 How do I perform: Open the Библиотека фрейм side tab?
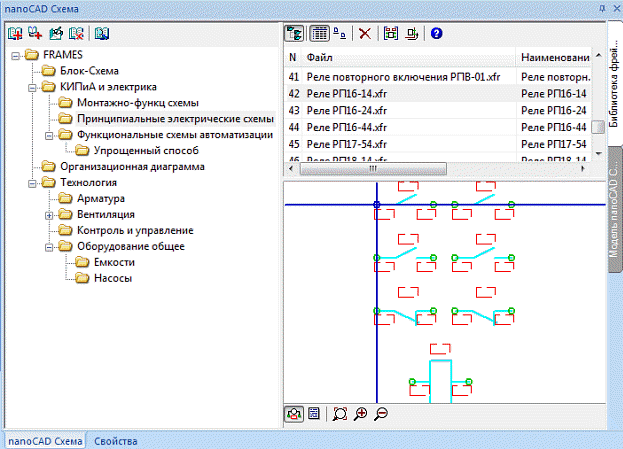click(x=614, y=83)
